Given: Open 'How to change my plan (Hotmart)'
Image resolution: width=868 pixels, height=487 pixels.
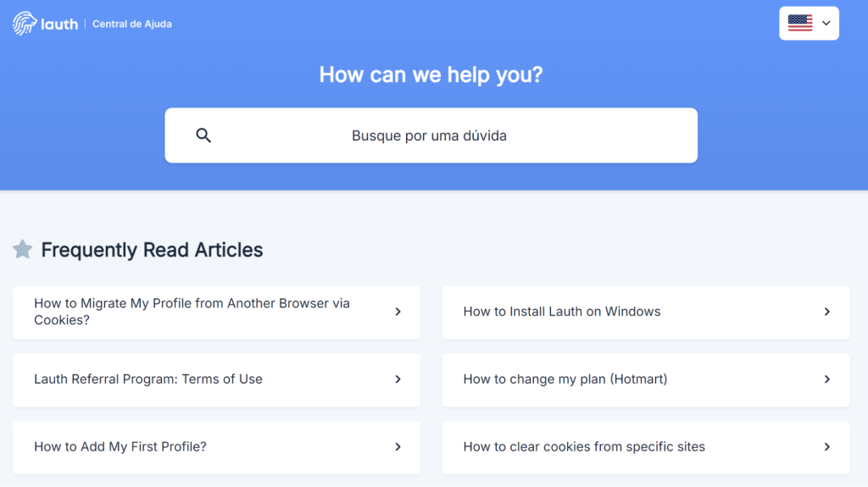Looking at the screenshot, I should [645, 380].
